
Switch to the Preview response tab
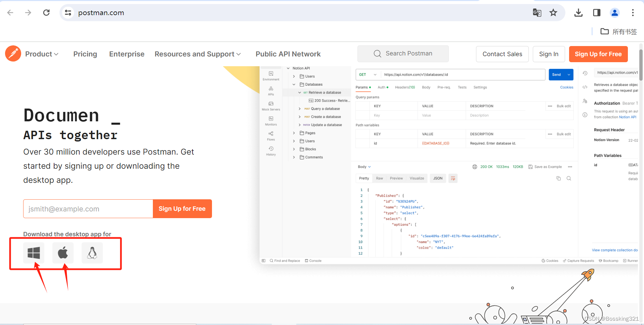click(396, 178)
